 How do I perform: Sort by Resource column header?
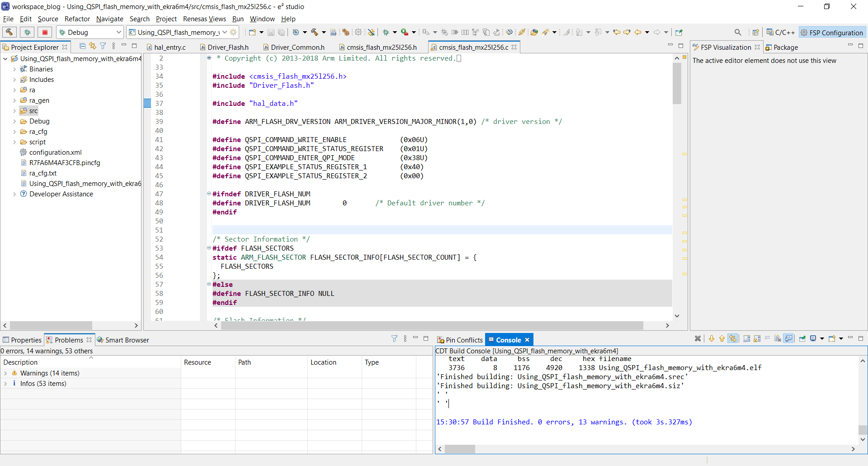coord(208,362)
